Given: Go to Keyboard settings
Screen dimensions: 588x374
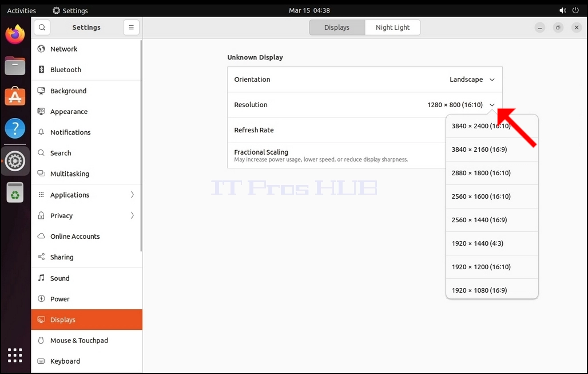Looking at the screenshot, I should pyautogui.click(x=86, y=361).
